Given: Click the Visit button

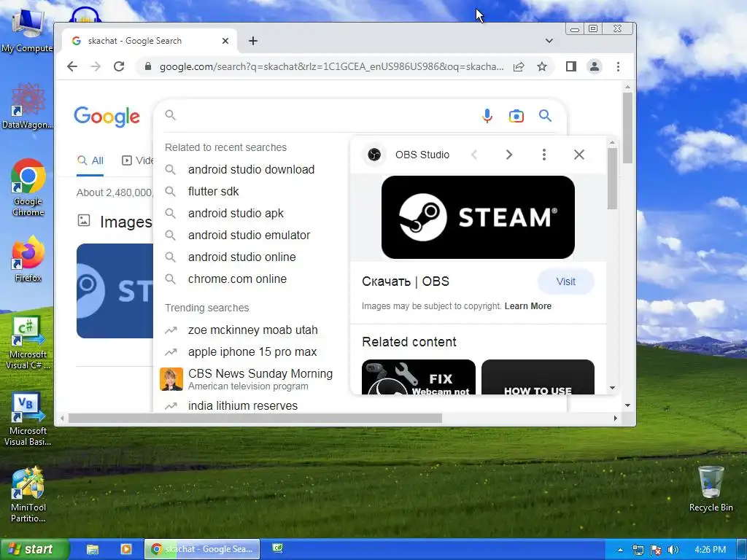Looking at the screenshot, I should coord(566,282).
